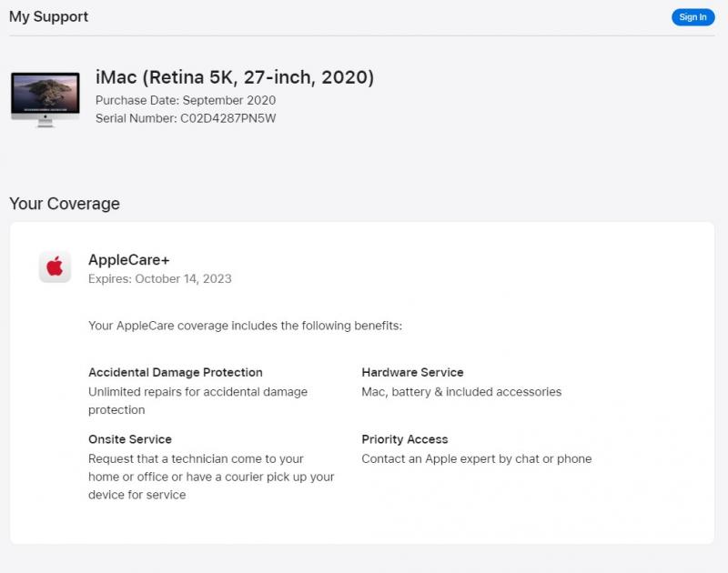The height and width of the screenshot is (573, 728).
Task: Select the AppleCare+ plan title
Action: click(x=129, y=259)
